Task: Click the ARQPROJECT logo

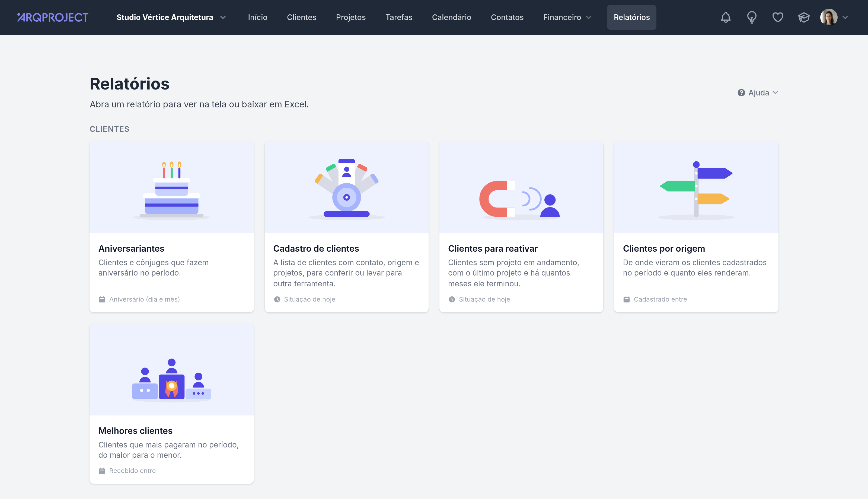Action: [53, 17]
